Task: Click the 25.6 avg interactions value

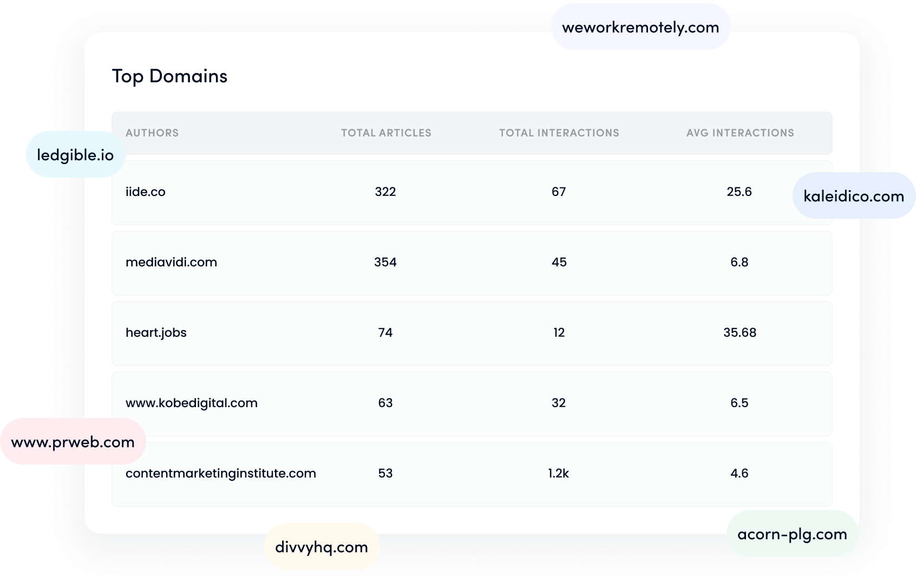Action: 740,192
